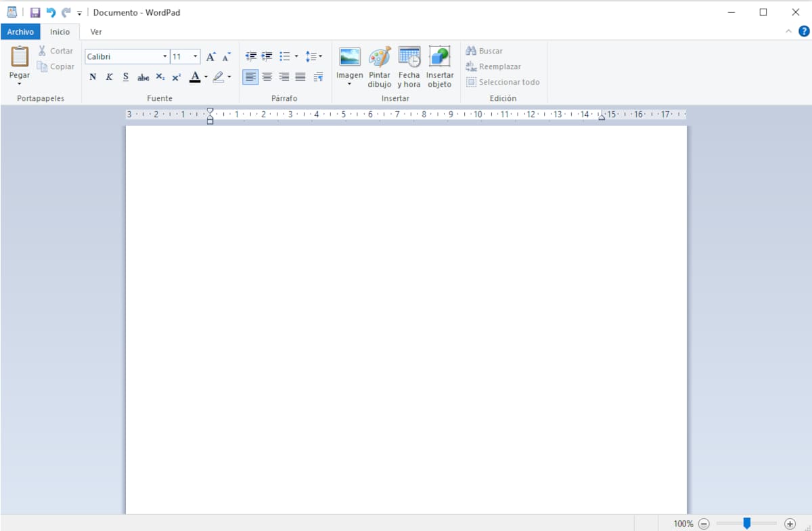Screen dimensions: 812x531
Task: Click the Cortar button
Action: pyautogui.click(x=55, y=51)
